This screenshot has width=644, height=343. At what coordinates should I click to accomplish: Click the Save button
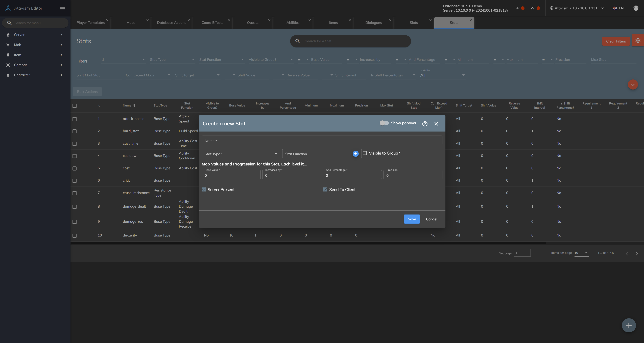[412, 219]
